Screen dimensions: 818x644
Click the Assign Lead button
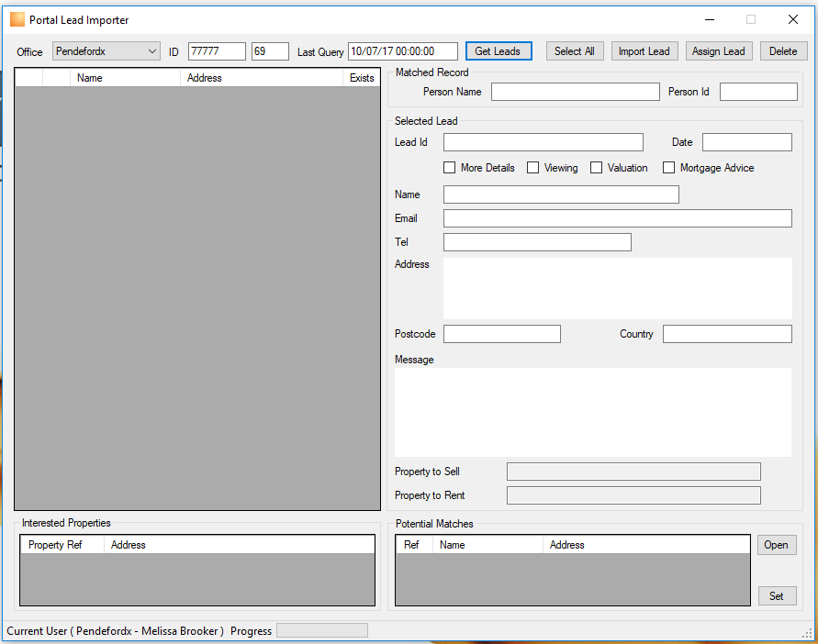pyautogui.click(x=718, y=51)
